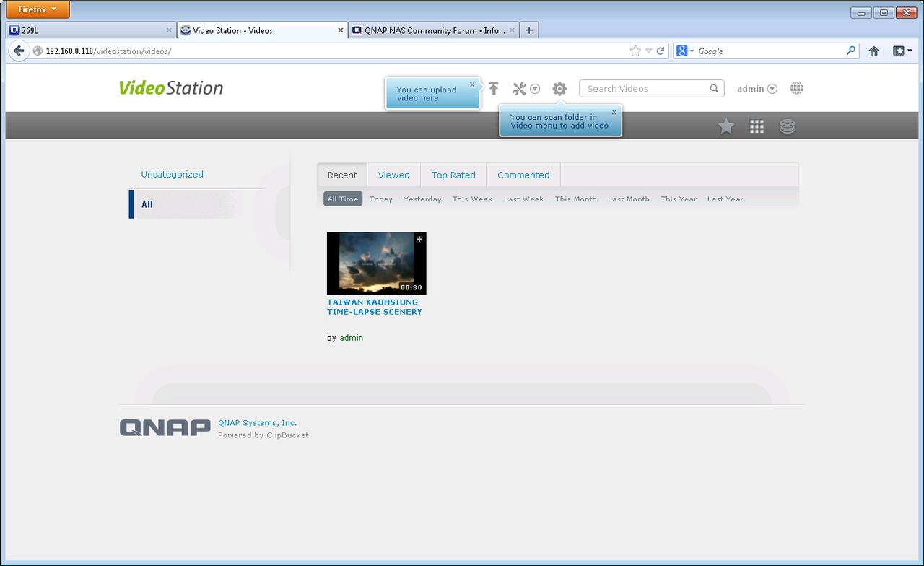Switch to the Top Rated tab
Screen dimensions: 924x566
pos(453,175)
